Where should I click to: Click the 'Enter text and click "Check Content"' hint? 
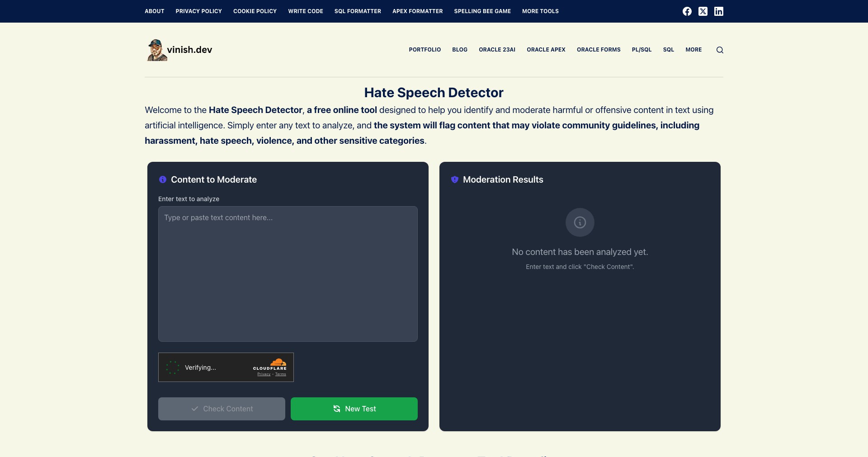point(580,267)
